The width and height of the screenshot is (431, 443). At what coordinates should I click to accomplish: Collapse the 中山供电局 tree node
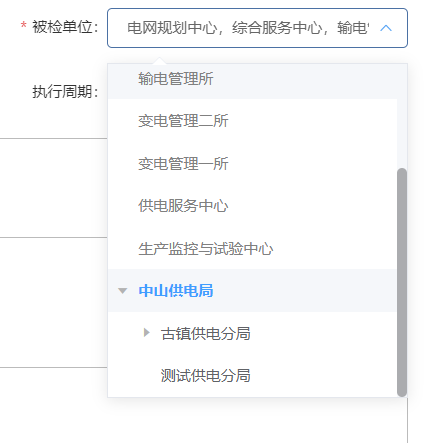[123, 291]
